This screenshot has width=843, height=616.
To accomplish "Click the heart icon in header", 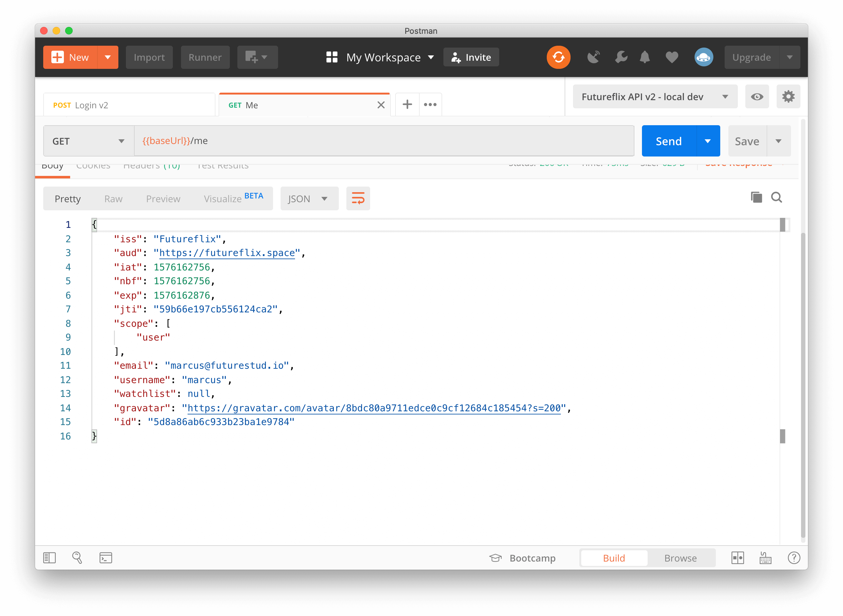I will coord(671,57).
